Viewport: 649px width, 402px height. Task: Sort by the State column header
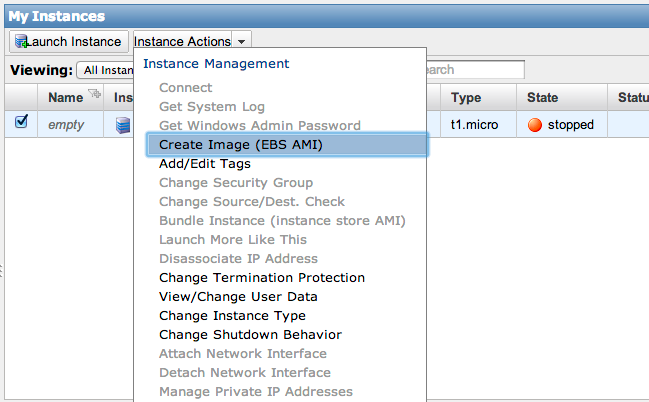pos(542,98)
